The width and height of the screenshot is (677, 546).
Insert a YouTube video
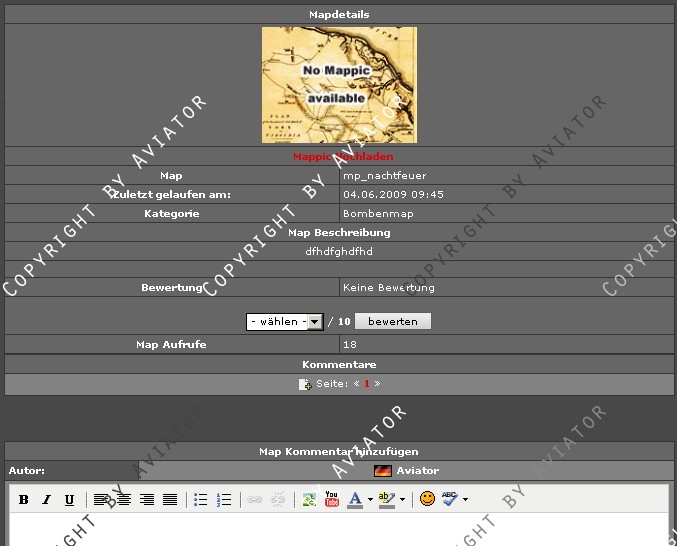pyautogui.click(x=332, y=499)
